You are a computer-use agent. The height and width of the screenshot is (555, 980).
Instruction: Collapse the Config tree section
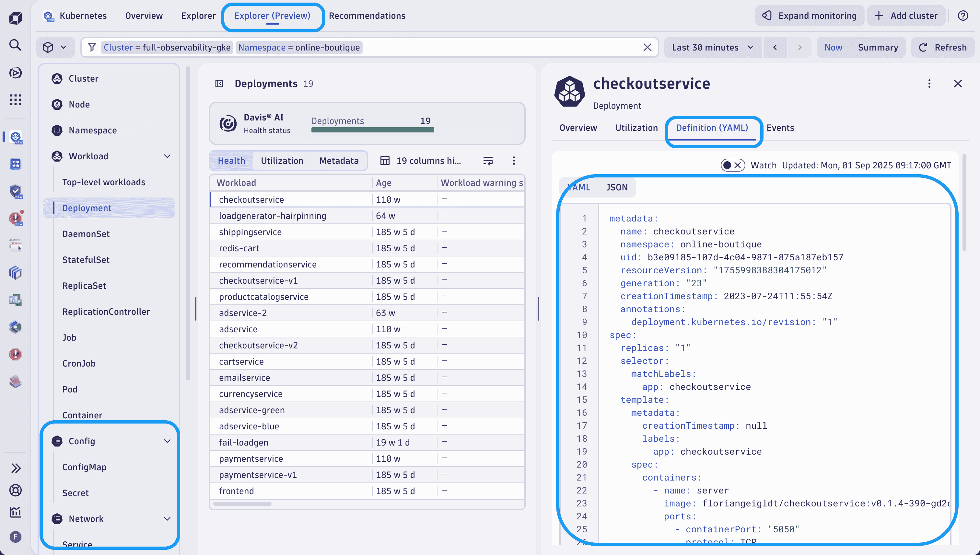167,441
